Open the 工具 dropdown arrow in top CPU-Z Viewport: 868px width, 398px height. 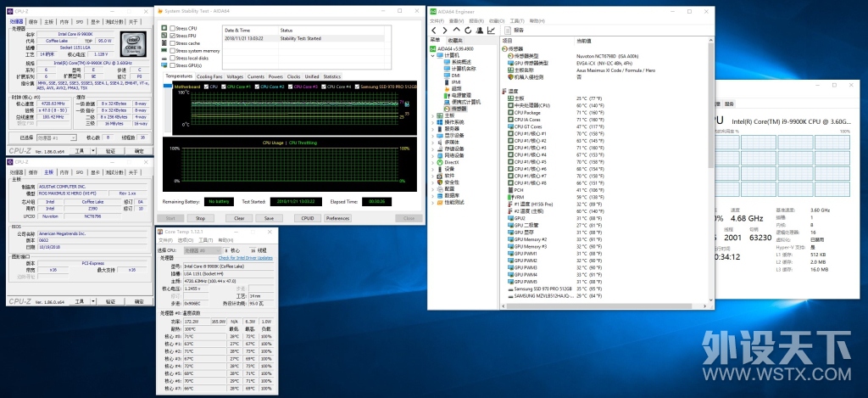(x=93, y=151)
